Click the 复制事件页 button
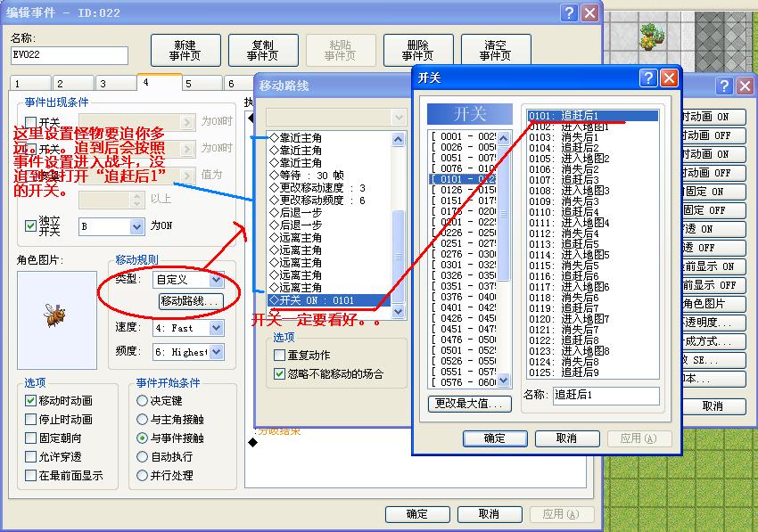The height and width of the screenshot is (532, 758). pos(263,50)
